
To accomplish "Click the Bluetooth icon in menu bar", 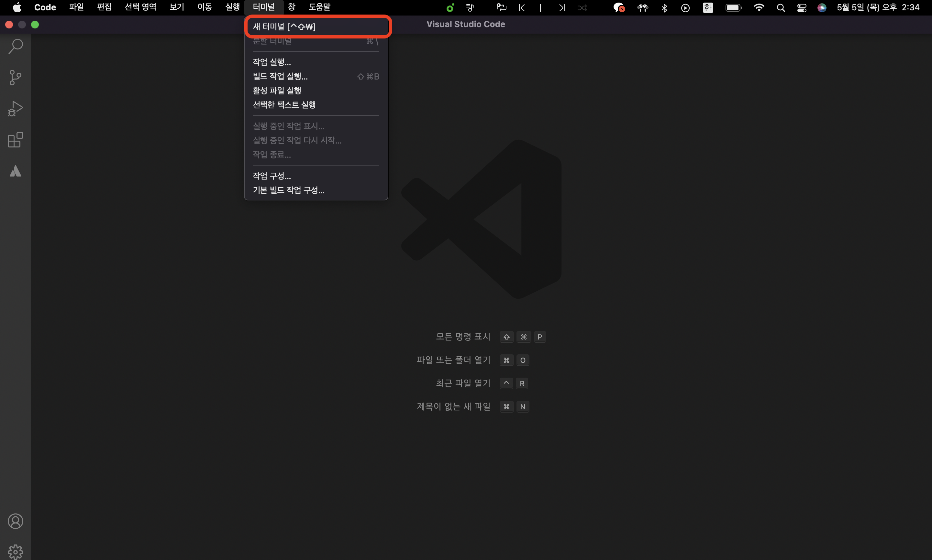I will pos(664,7).
